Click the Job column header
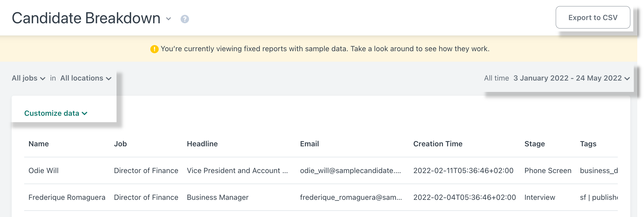The height and width of the screenshot is (217, 644). click(x=120, y=144)
